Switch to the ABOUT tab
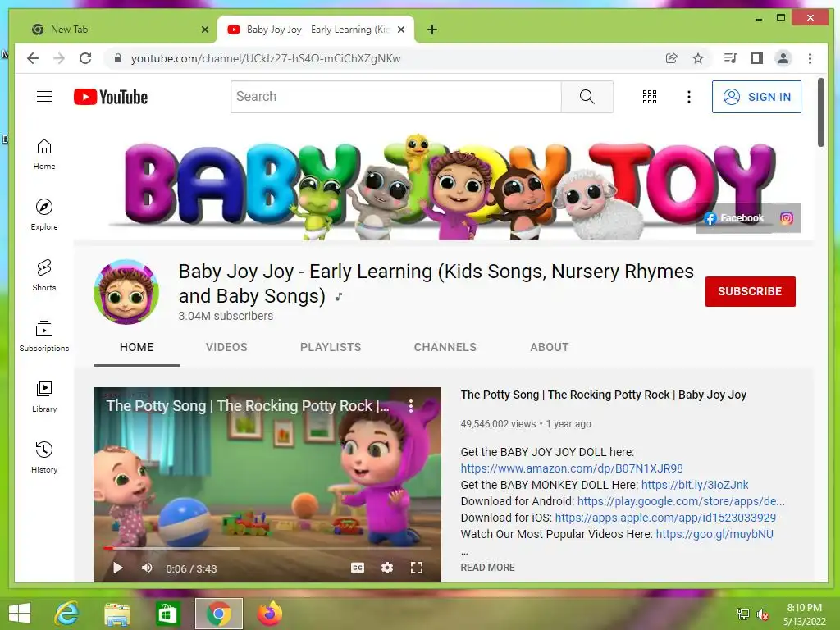Viewport: 840px width, 630px height. pos(549,347)
